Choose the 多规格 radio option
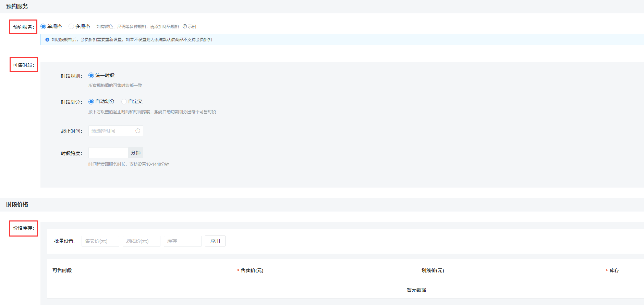Viewport: 644px width, 305px height. [71, 26]
